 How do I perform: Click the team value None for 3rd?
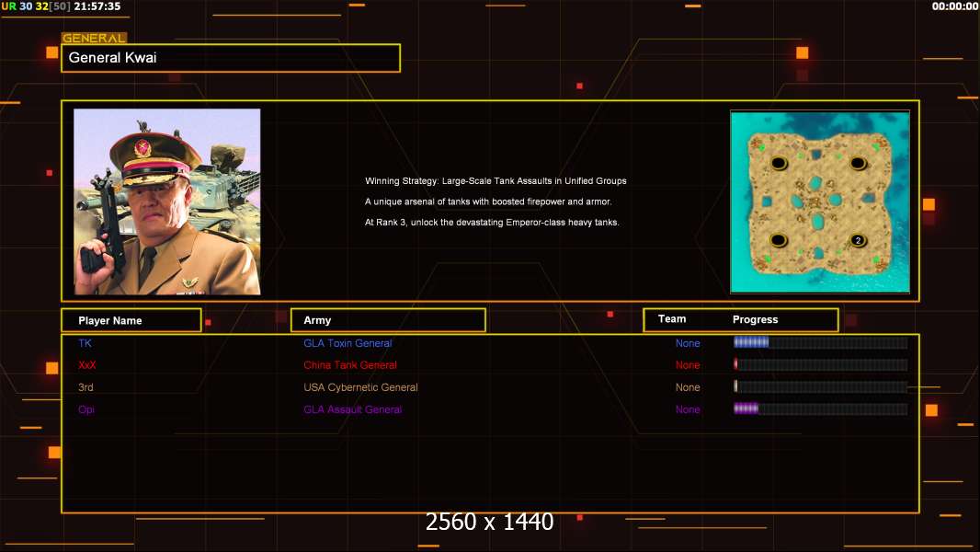click(688, 387)
